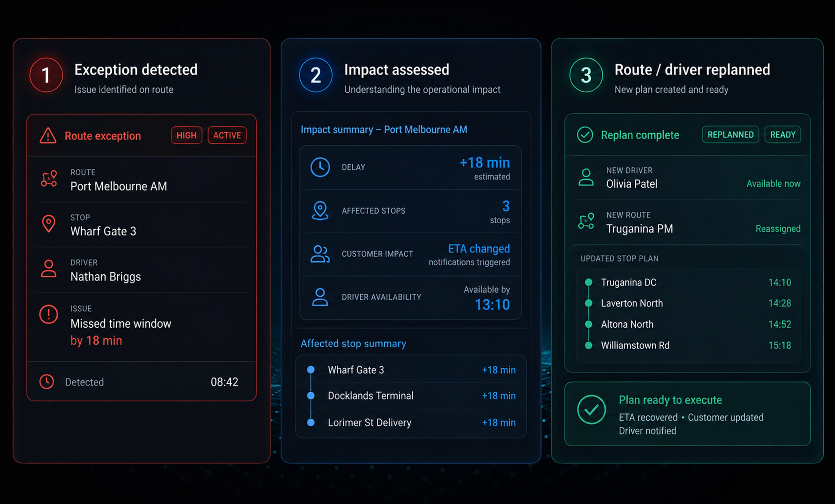Select the Wharf Gate 3 affected stop marker
This screenshot has height=504, width=835.
[x=311, y=369]
